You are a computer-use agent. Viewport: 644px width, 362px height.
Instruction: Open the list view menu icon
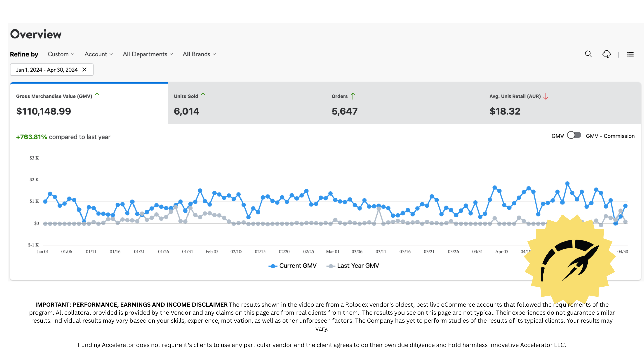coord(630,54)
